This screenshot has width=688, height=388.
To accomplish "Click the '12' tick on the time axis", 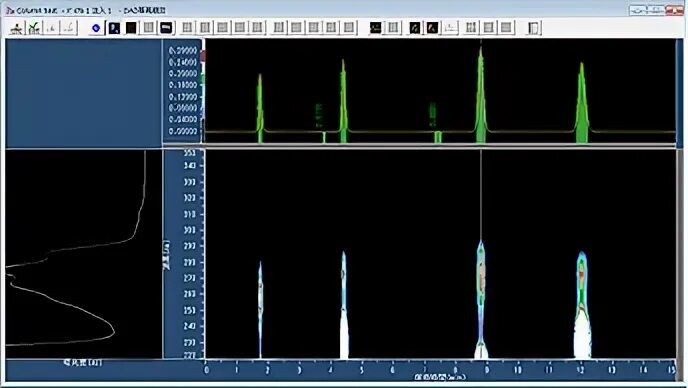I will 581,370.
